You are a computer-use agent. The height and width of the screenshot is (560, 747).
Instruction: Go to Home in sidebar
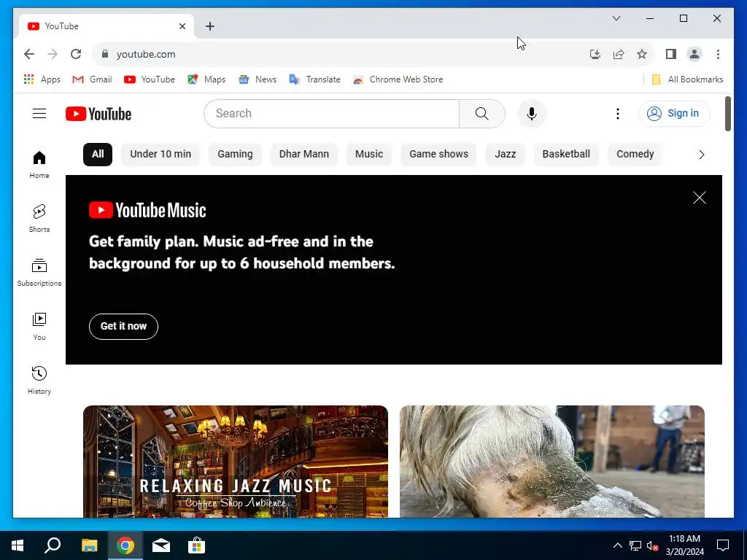tap(39, 164)
